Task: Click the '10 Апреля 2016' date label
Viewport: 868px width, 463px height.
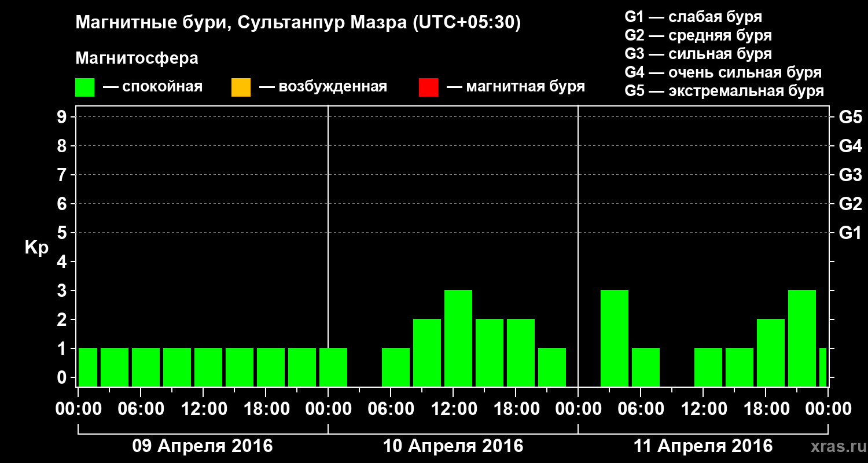Action: point(453,446)
